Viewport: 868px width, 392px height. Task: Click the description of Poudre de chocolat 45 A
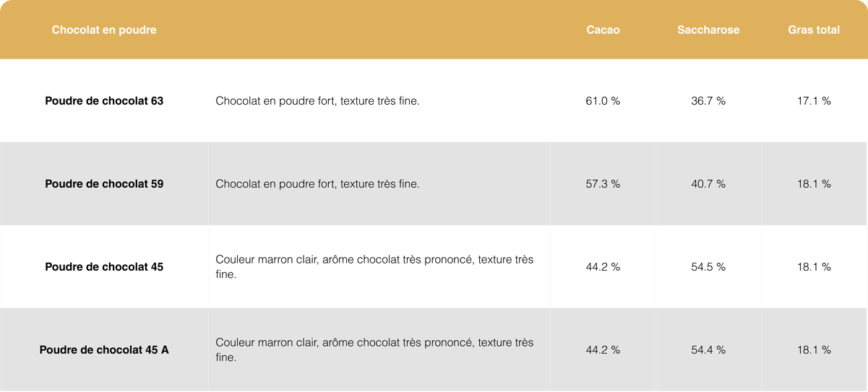point(374,350)
